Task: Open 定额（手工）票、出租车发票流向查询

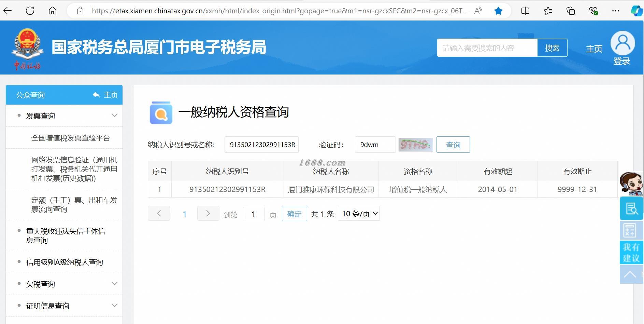Action: [x=74, y=204]
